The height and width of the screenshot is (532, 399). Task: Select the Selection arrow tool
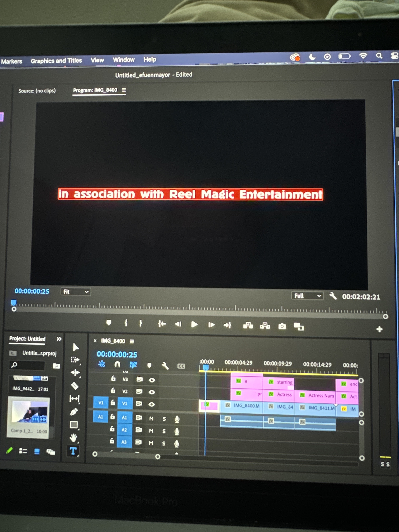tap(76, 347)
